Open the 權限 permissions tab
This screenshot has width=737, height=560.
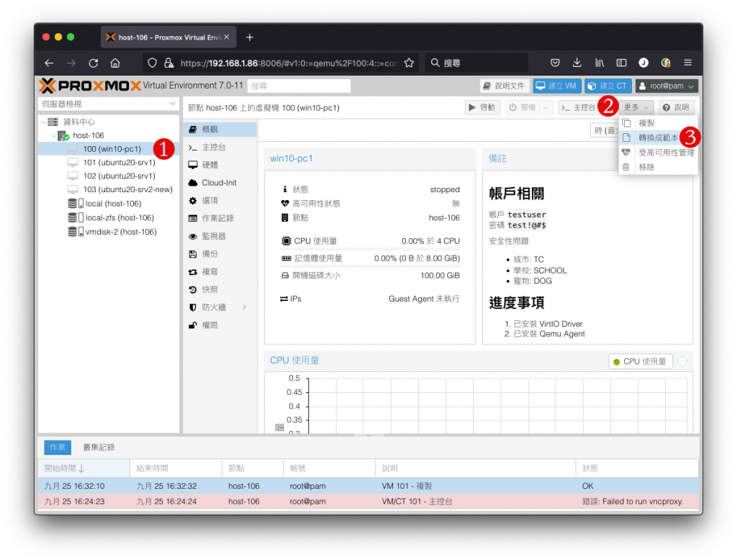pyautogui.click(x=220, y=325)
